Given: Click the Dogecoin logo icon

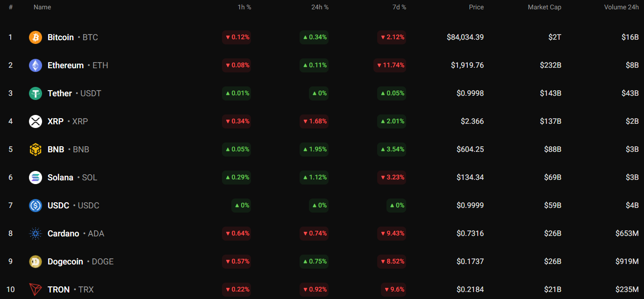Looking at the screenshot, I should click(36, 262).
